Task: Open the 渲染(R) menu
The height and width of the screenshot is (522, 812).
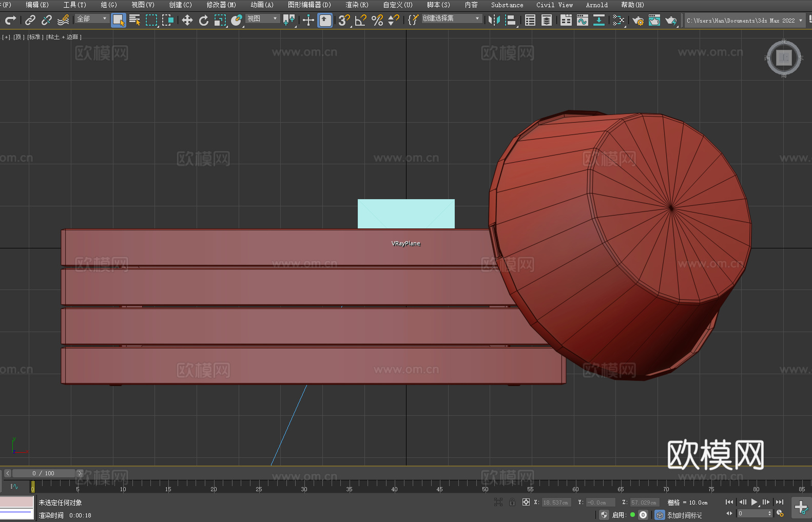Action: (x=357, y=5)
